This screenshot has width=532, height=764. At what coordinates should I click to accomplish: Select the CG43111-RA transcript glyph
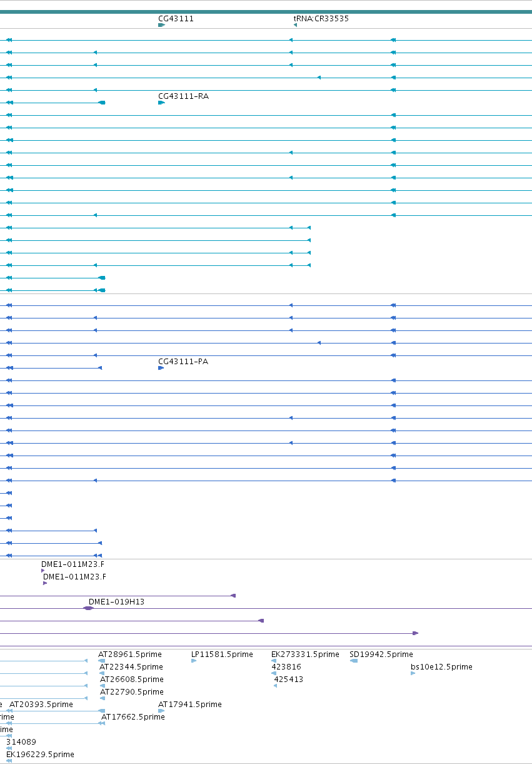161,103
